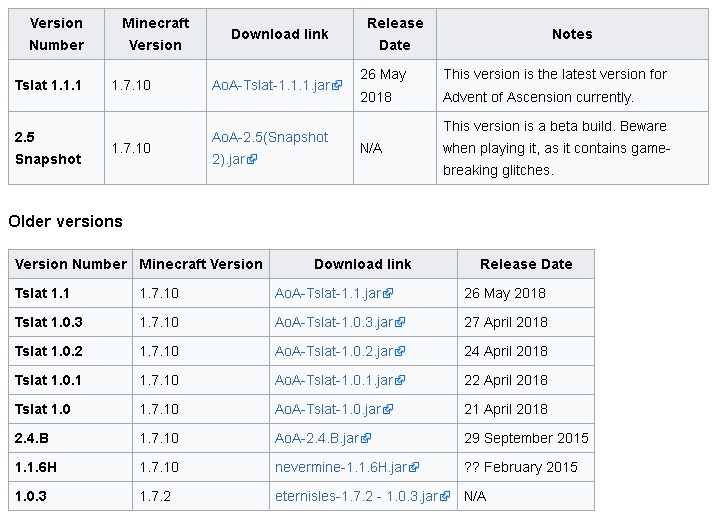Click external link icon after AoA-Tslat-1.1.jar
Viewport: 715px width, 527px height.
pos(388,293)
